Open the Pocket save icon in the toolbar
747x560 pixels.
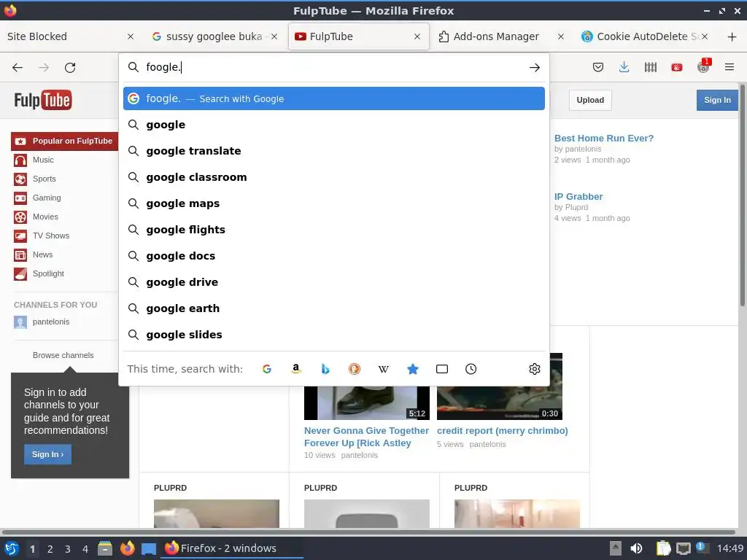(x=598, y=67)
